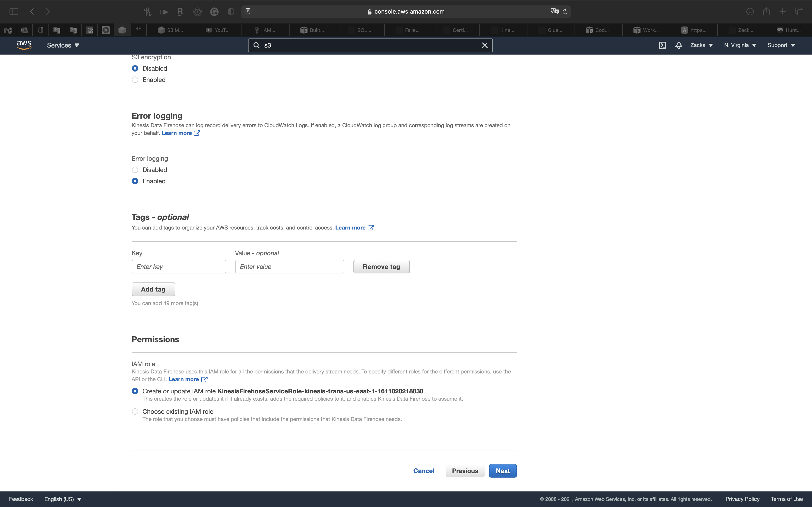Click the Safari share icon

pos(766,11)
